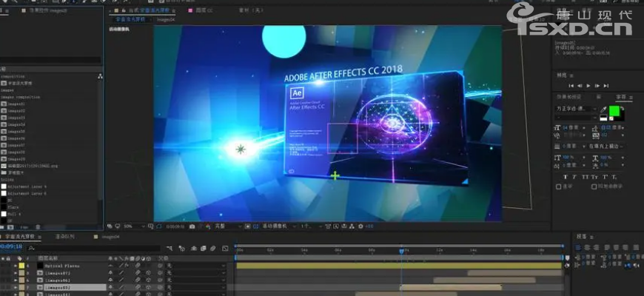Expand the [images07] layer properties

(x=16, y=273)
